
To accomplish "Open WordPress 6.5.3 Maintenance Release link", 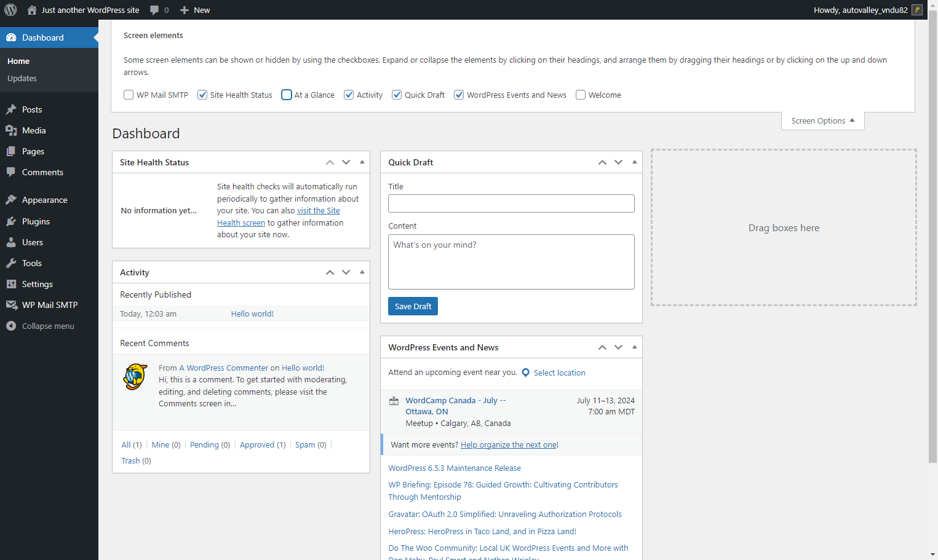I will pos(455,468).
